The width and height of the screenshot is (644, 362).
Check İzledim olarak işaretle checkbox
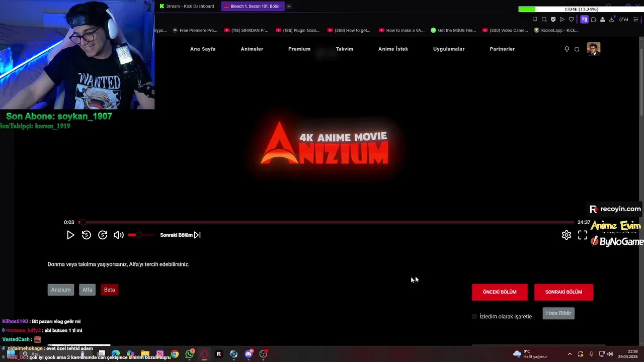click(x=474, y=317)
